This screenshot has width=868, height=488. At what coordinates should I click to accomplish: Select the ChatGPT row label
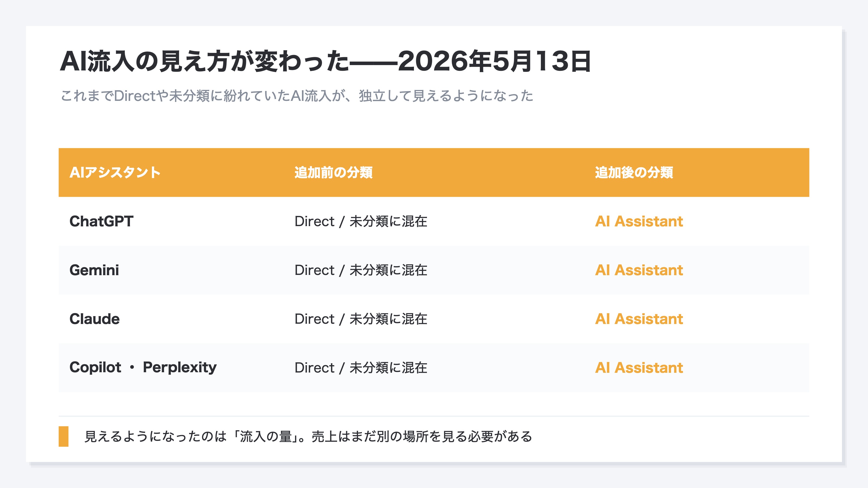tap(101, 221)
